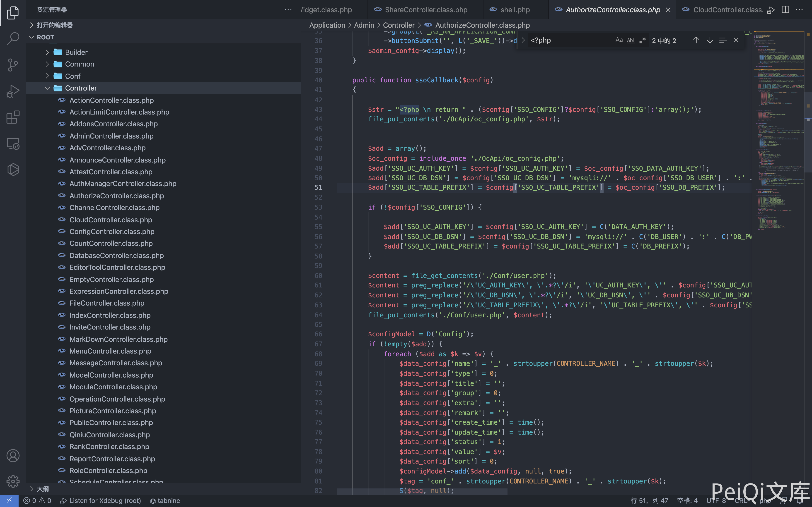Screen dimensions: 812x507
Task: Expand the 打开的编辑器 section
Action: [55, 25]
